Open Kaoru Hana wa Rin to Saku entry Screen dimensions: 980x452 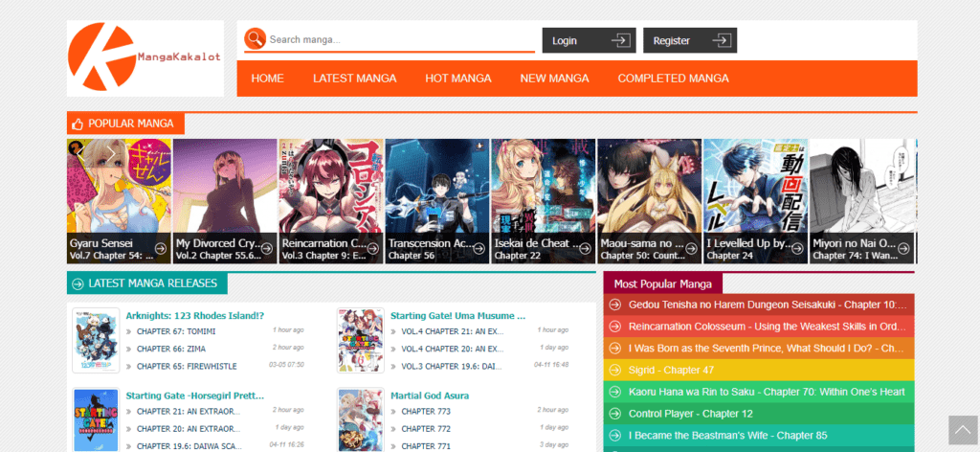pyautogui.click(x=767, y=392)
